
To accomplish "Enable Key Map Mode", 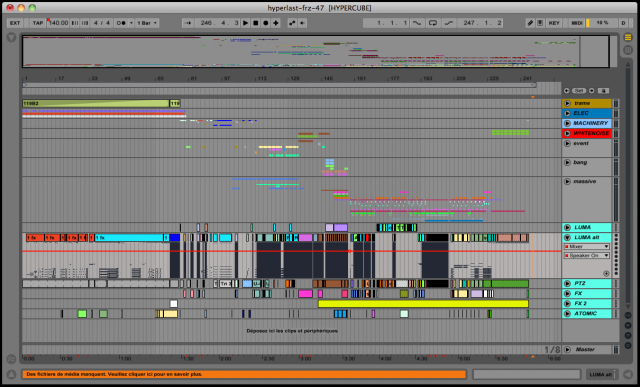I will click(x=554, y=23).
